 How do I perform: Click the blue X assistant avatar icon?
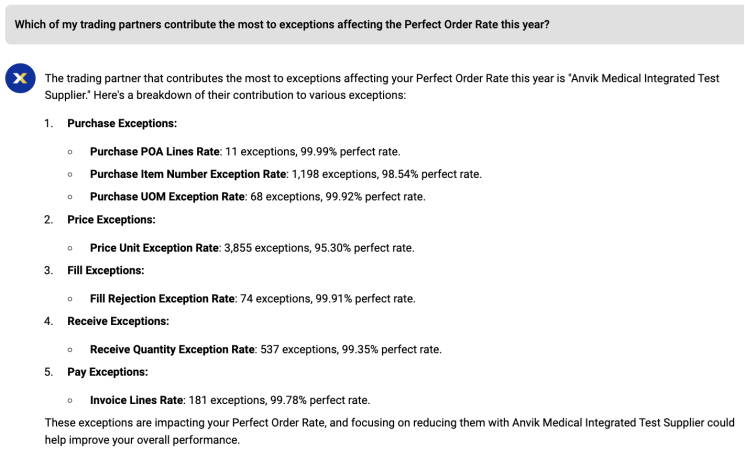[x=20, y=79]
